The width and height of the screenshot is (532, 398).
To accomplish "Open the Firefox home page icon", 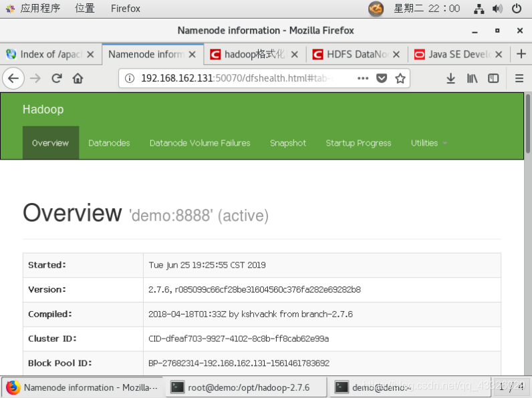I will (78, 79).
